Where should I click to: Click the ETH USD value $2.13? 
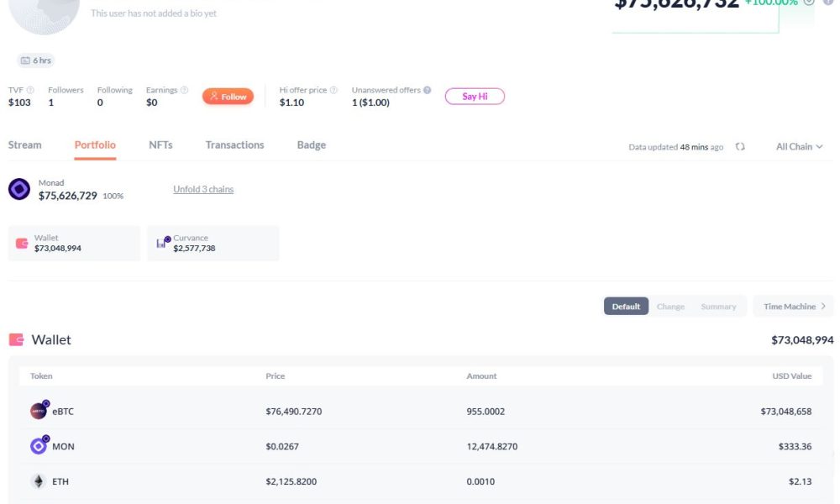[800, 481]
